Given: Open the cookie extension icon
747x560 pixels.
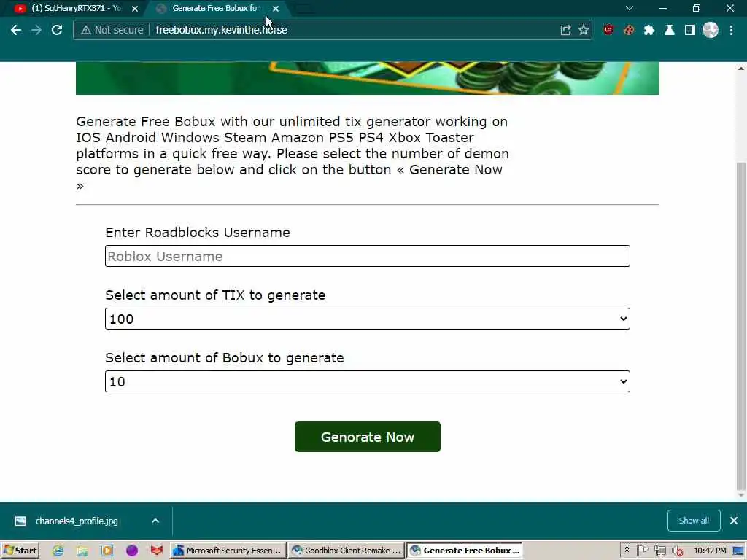Looking at the screenshot, I should [x=629, y=30].
